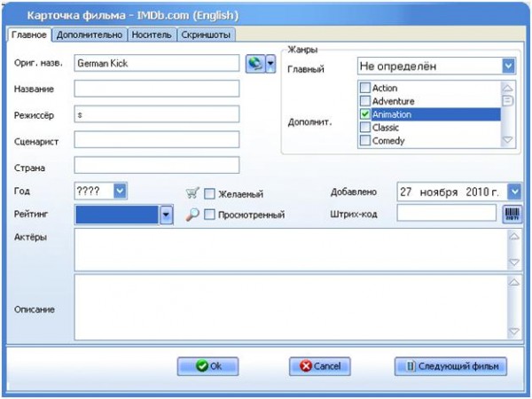This screenshot has height=399, width=532.
Task: Click the Актёры scroll up arrow
Action: (514, 237)
